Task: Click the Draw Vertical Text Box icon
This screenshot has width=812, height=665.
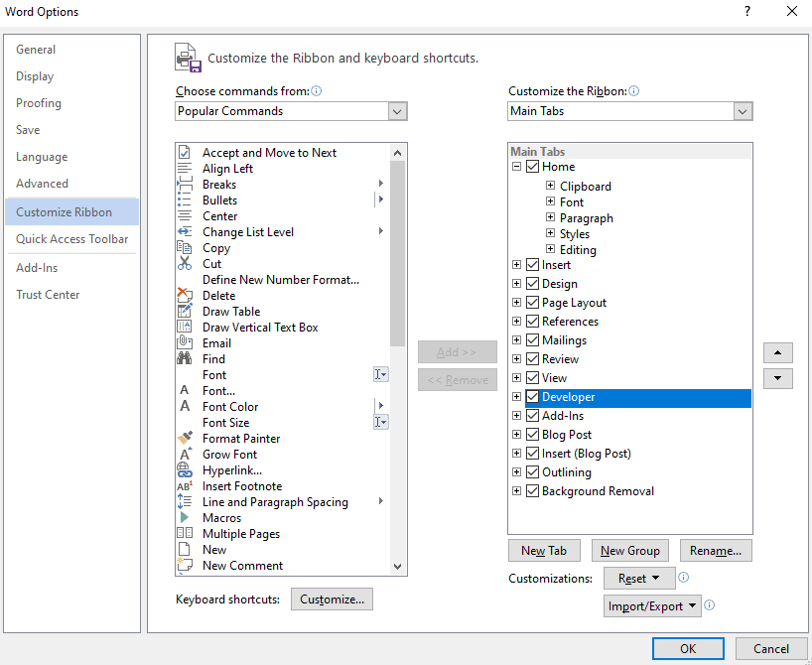Action: (x=185, y=327)
